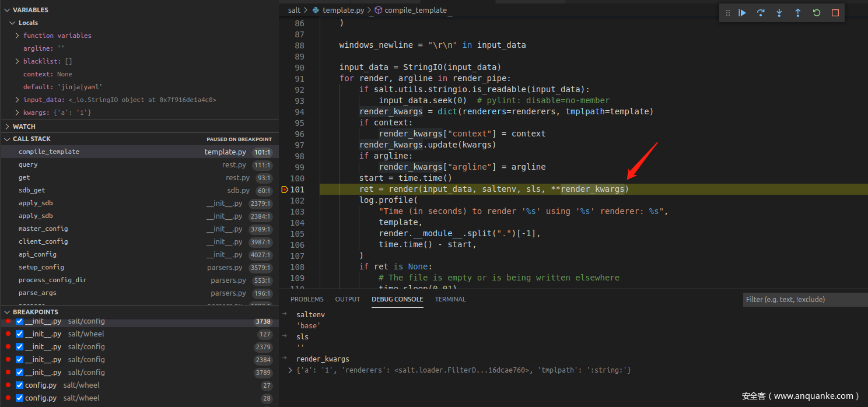This screenshot has width=868, height=407.
Task: Restart the debugging session
Action: coord(817,13)
